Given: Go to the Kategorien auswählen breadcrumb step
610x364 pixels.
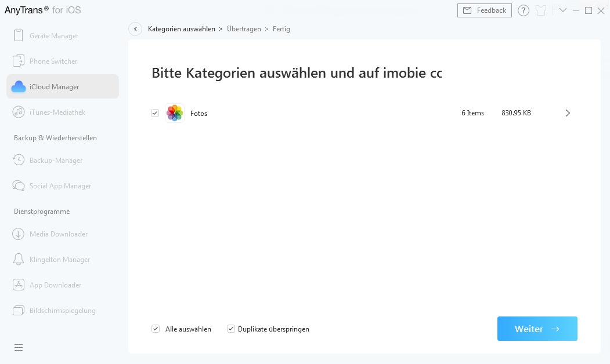Looking at the screenshot, I should coord(182,28).
